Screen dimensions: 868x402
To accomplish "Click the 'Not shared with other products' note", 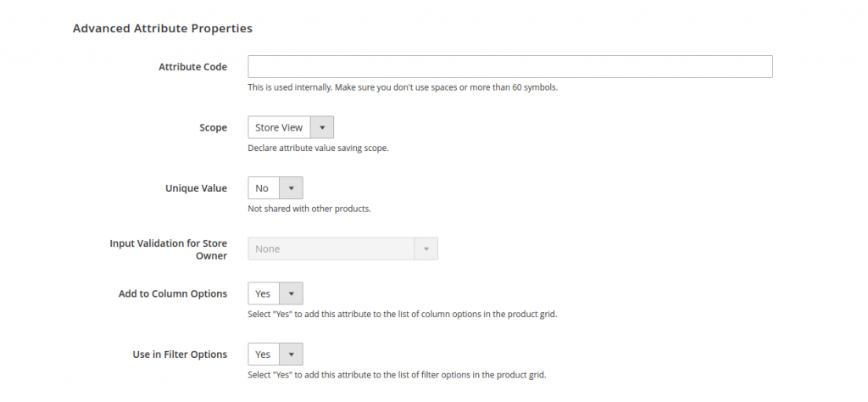I will tap(309, 208).
